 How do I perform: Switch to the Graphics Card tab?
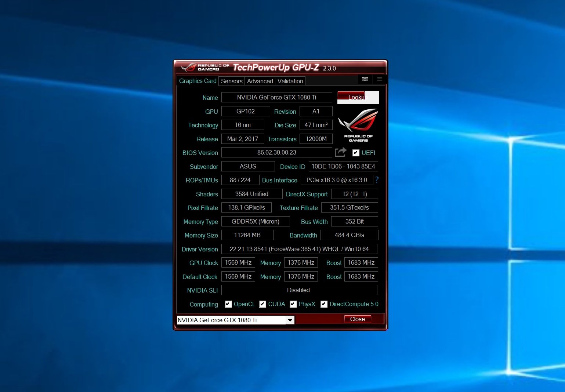pyautogui.click(x=198, y=81)
